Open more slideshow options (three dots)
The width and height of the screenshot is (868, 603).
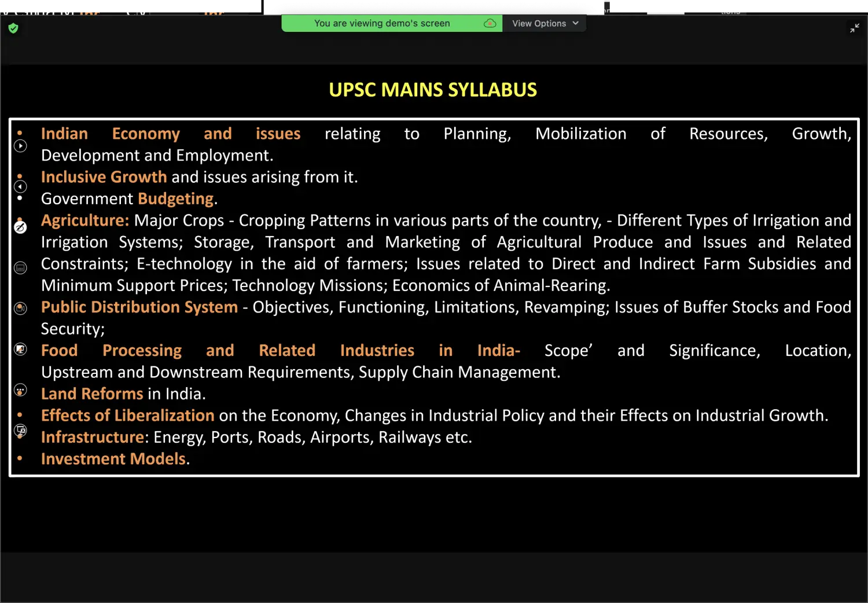point(20,390)
